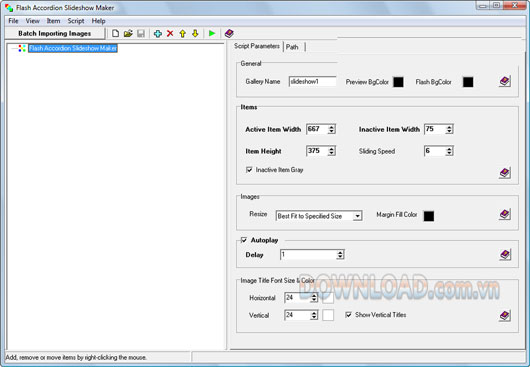Image resolution: width=530 pixels, height=367 pixels.
Task: Adjust the Sliding Speed spinner
Action: tap(449, 151)
